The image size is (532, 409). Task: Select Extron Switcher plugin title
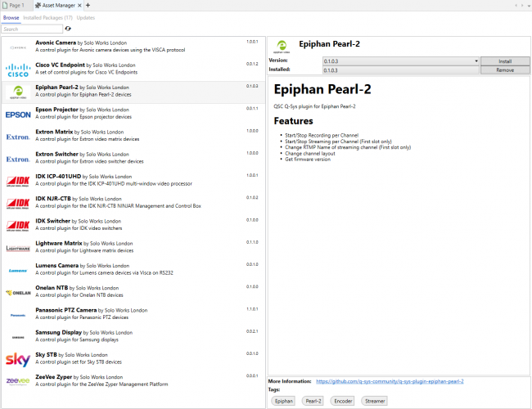pyautogui.click(x=56, y=154)
